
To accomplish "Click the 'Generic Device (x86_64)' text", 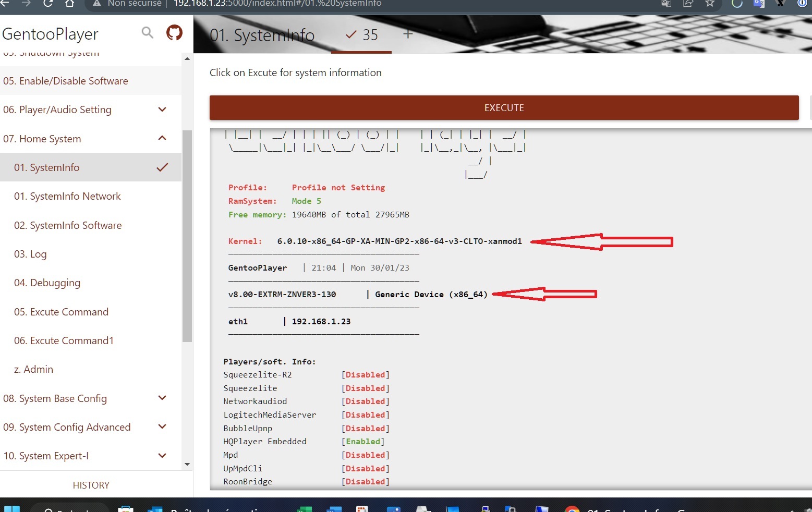I will pos(431,295).
